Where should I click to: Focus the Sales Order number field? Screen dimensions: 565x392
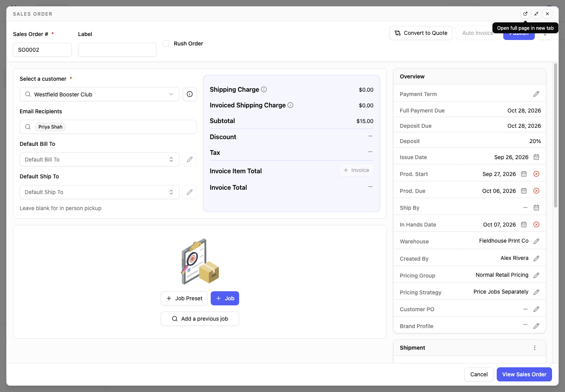pyautogui.click(x=42, y=50)
